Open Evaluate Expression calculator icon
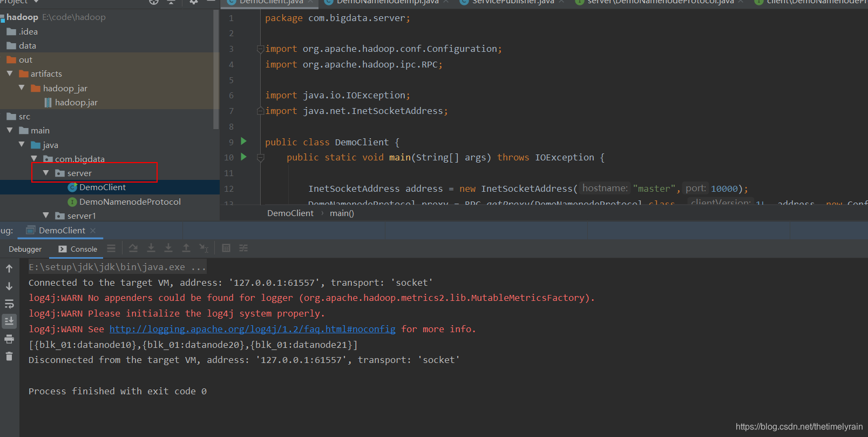The image size is (868, 437). 226,248
